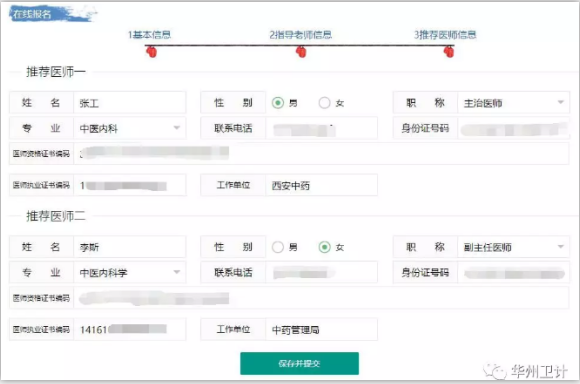Select 男 gender for 推荐医师一
The width and height of the screenshot is (580, 384).
[x=278, y=102]
